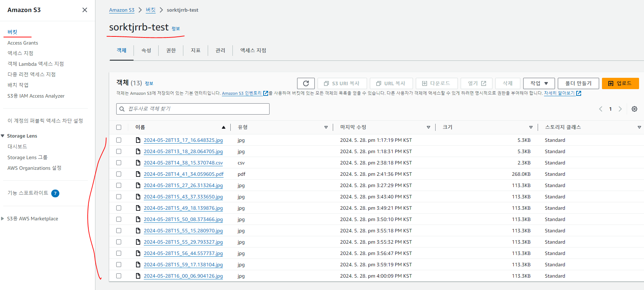Check the box for 2024-05-28T13_18_28.064705.jpg
Image resolution: width=644 pixels, height=290 pixels.
pos(119,151)
